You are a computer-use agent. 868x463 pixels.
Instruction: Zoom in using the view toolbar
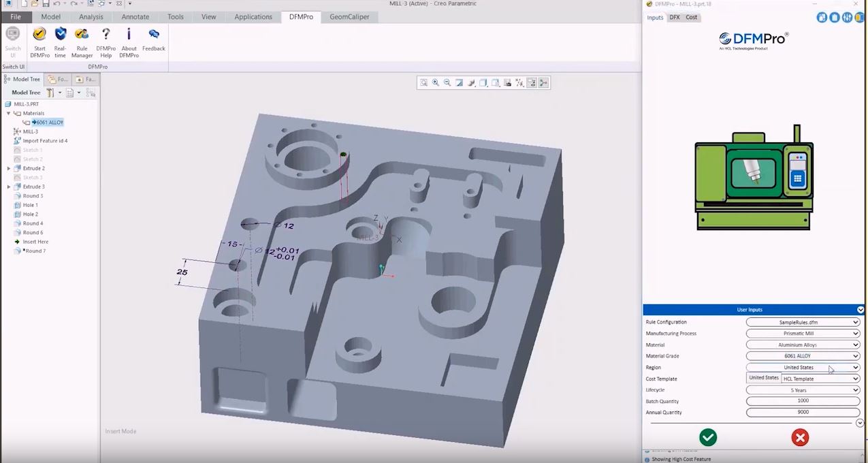tap(435, 82)
